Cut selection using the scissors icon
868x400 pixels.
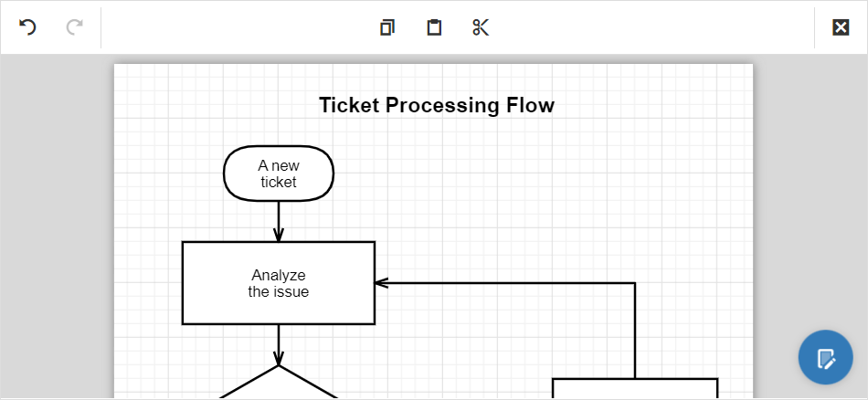click(x=481, y=27)
